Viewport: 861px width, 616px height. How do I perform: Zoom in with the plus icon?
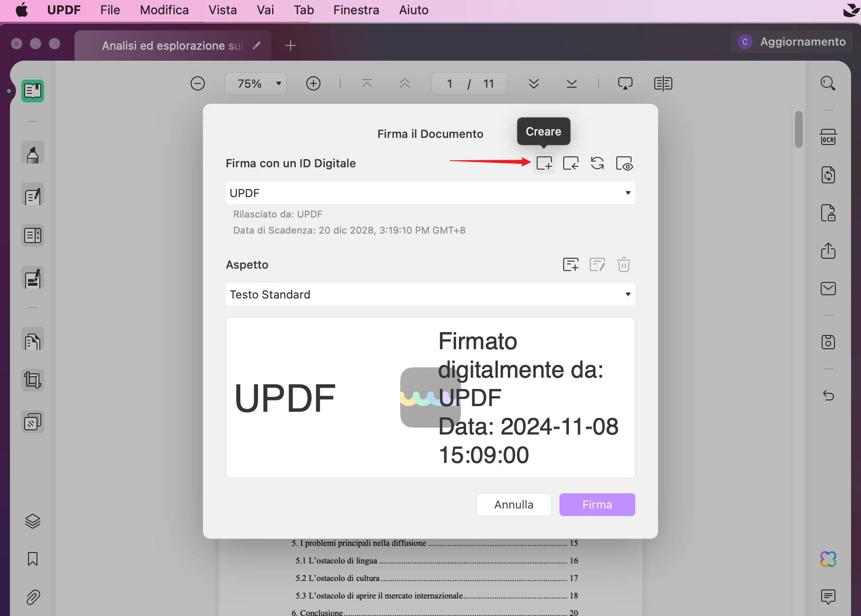pyautogui.click(x=313, y=84)
